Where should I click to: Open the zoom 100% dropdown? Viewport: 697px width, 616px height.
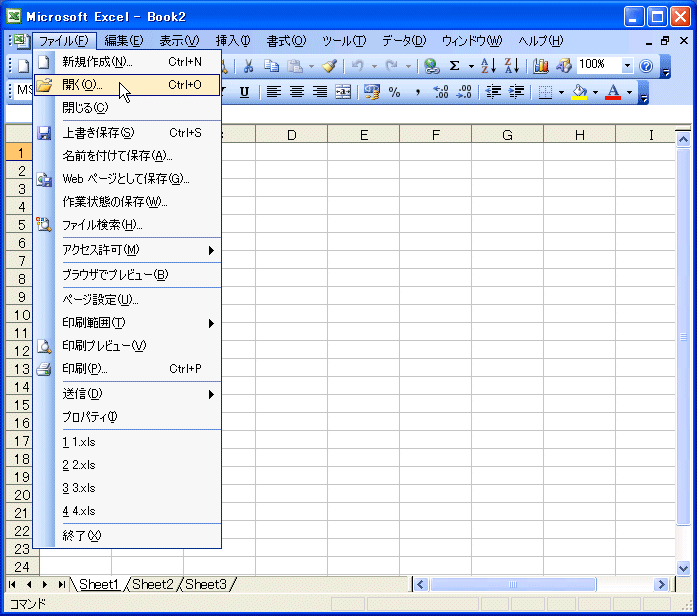tap(627, 66)
